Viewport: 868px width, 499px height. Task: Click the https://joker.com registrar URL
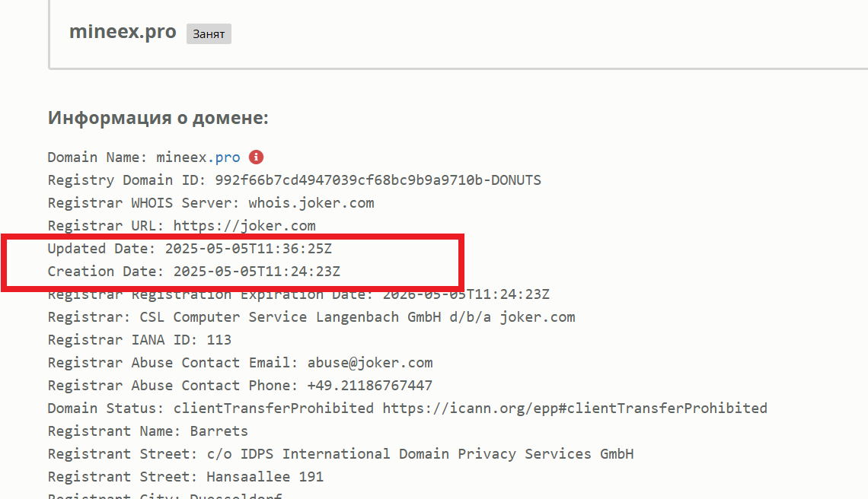tap(244, 226)
